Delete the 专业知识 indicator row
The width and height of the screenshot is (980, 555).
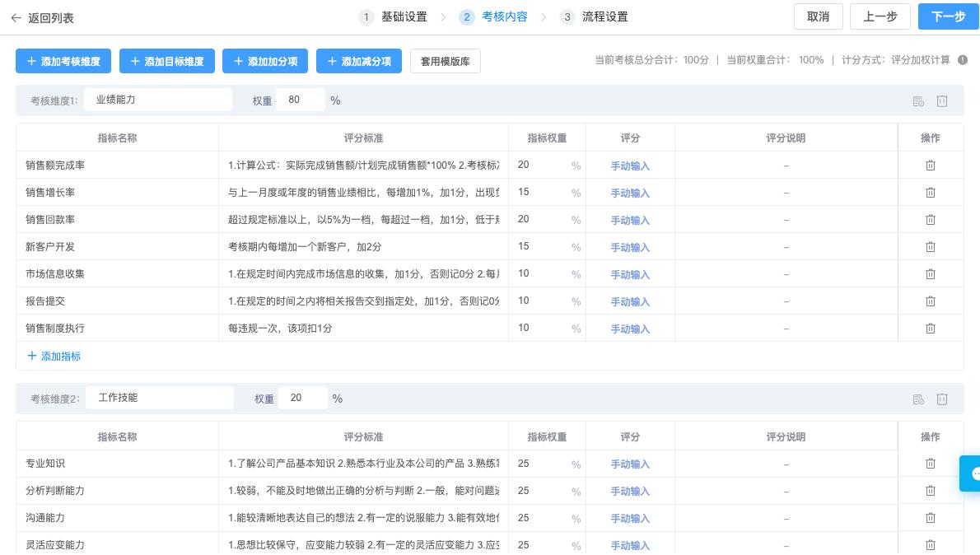(930, 463)
